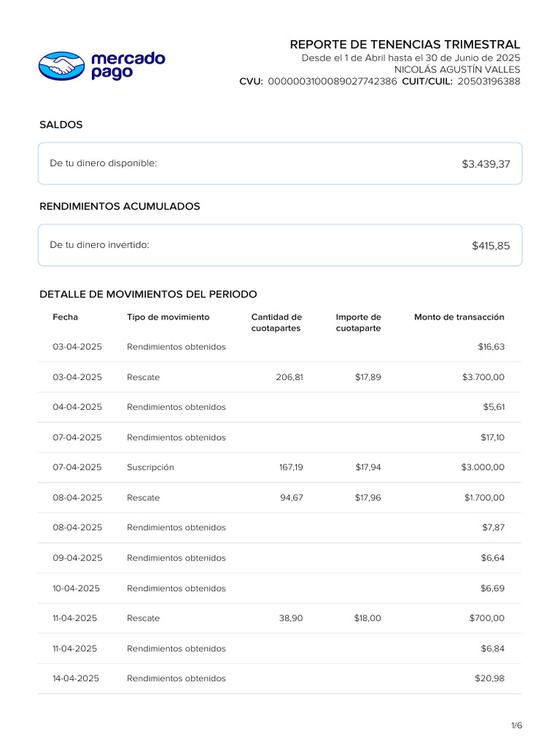Click the page indicator 1/6
Screen dimensions: 560x747
(x=517, y=726)
